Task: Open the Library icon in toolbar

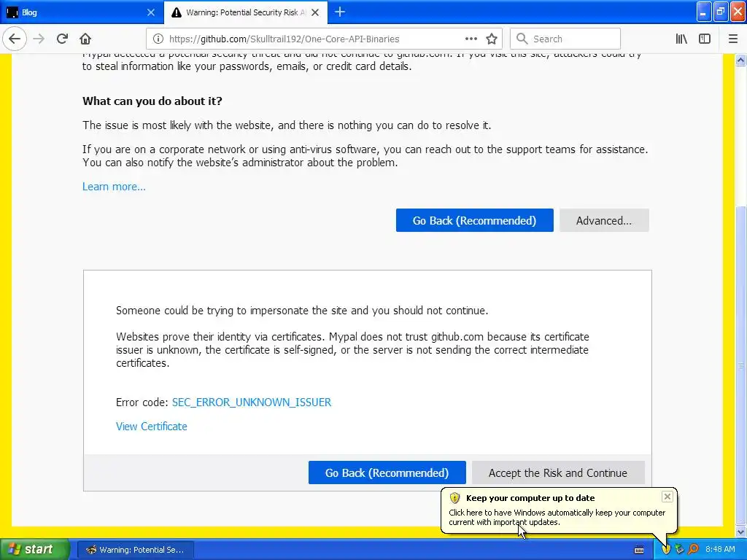Action: (x=681, y=39)
